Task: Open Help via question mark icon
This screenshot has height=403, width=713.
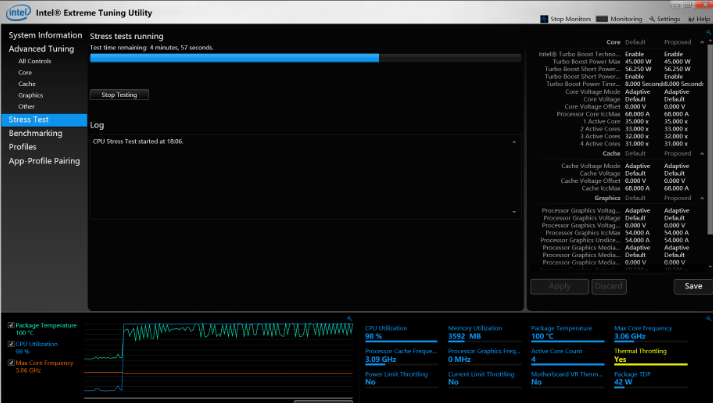Action: point(691,19)
